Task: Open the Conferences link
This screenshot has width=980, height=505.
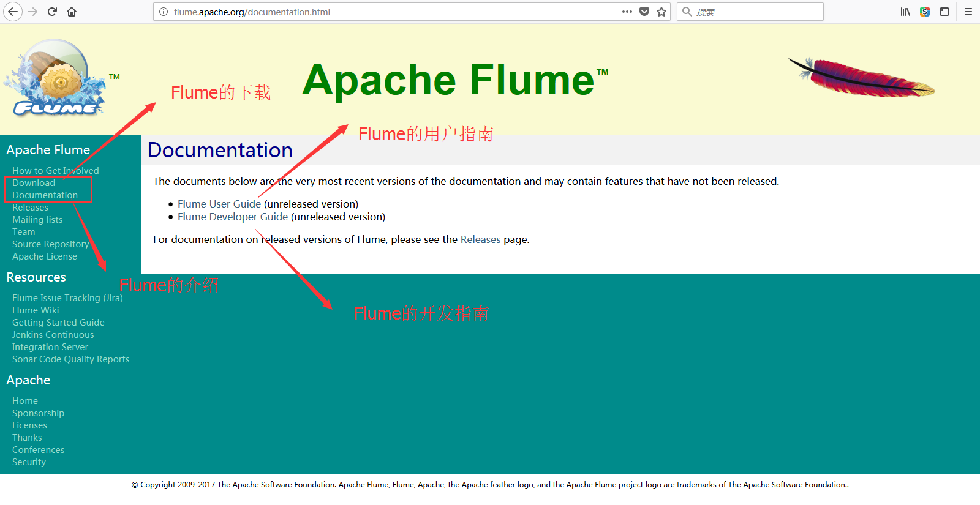Action: coord(38,450)
